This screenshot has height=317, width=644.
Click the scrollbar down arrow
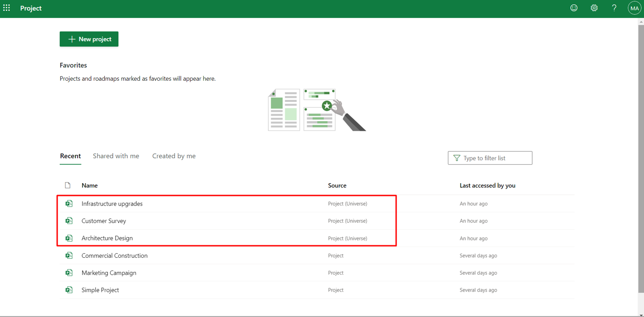(x=641, y=315)
